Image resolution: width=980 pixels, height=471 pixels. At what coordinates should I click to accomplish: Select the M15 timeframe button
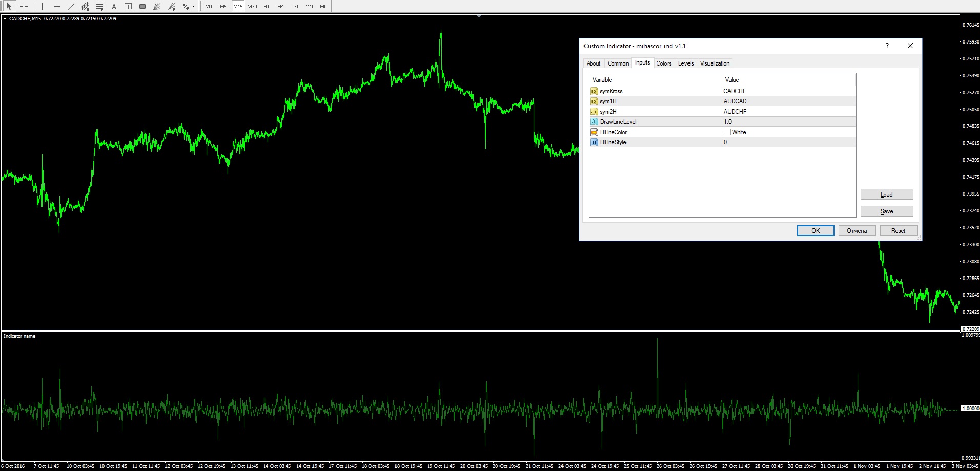tap(238, 6)
